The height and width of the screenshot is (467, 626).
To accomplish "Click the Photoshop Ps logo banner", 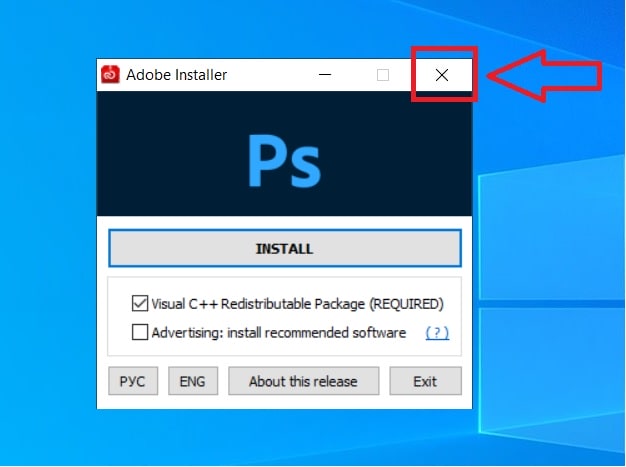I will [x=284, y=154].
